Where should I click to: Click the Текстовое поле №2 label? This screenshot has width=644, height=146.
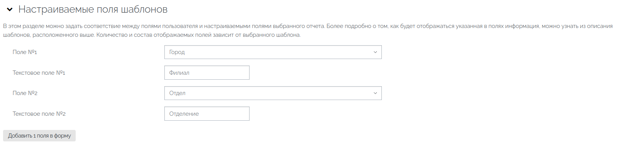click(39, 114)
